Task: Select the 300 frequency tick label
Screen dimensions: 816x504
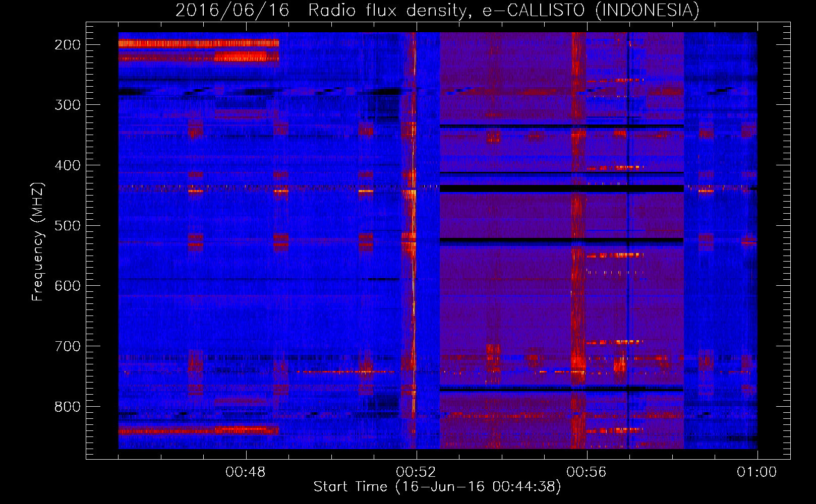Action: tap(68, 105)
